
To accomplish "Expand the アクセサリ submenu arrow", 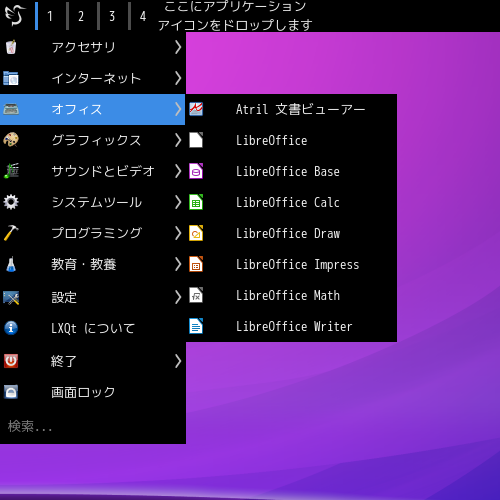I will click(178, 47).
